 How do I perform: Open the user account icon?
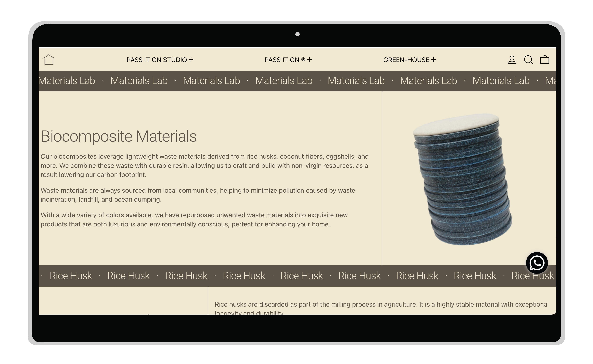pyautogui.click(x=512, y=60)
